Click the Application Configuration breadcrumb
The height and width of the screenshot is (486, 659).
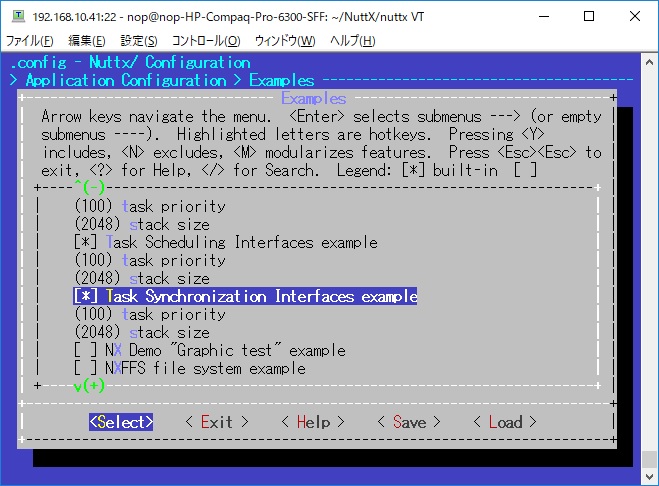126,80
